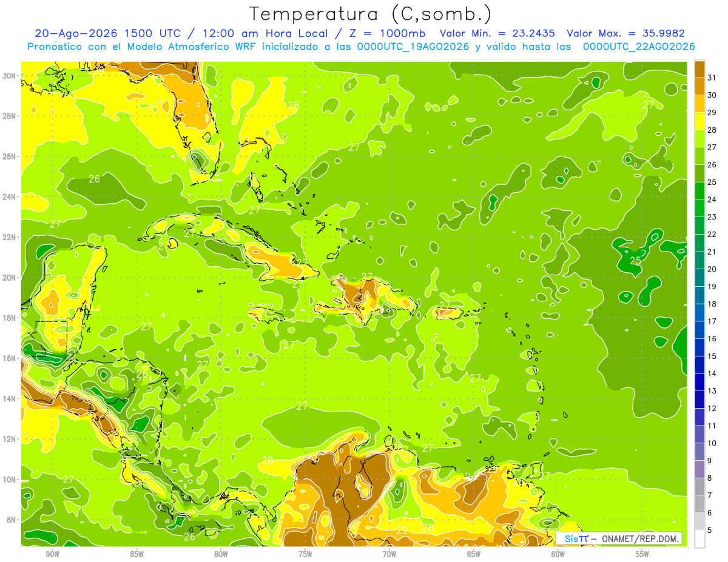
Task: Click the legend value 31
Action: click(712, 77)
